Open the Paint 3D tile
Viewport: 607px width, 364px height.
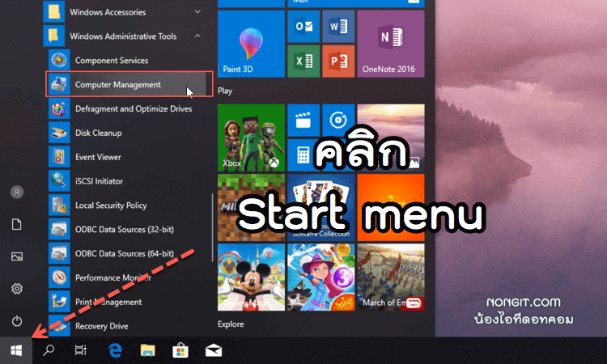(x=251, y=44)
